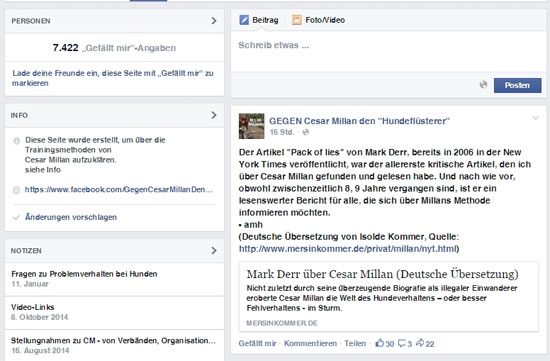The image size is (550, 361).
Task: Select the Beitrag tab
Action: pyautogui.click(x=259, y=20)
